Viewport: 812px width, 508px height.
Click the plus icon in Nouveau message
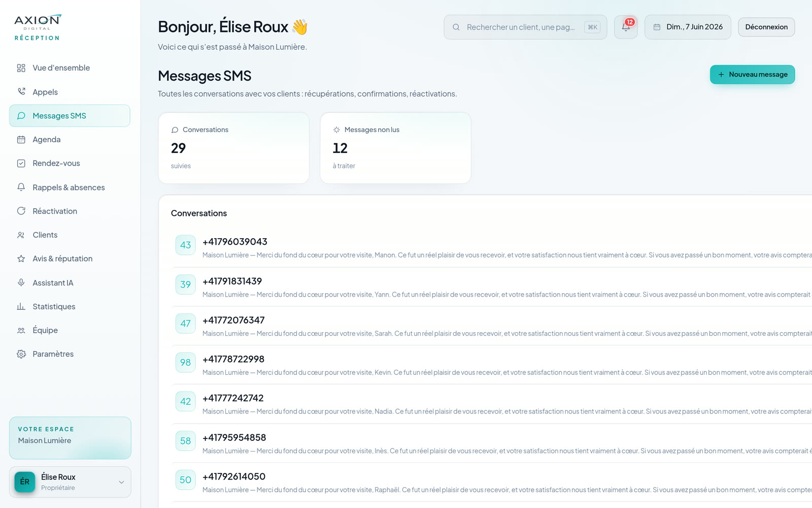click(x=721, y=75)
